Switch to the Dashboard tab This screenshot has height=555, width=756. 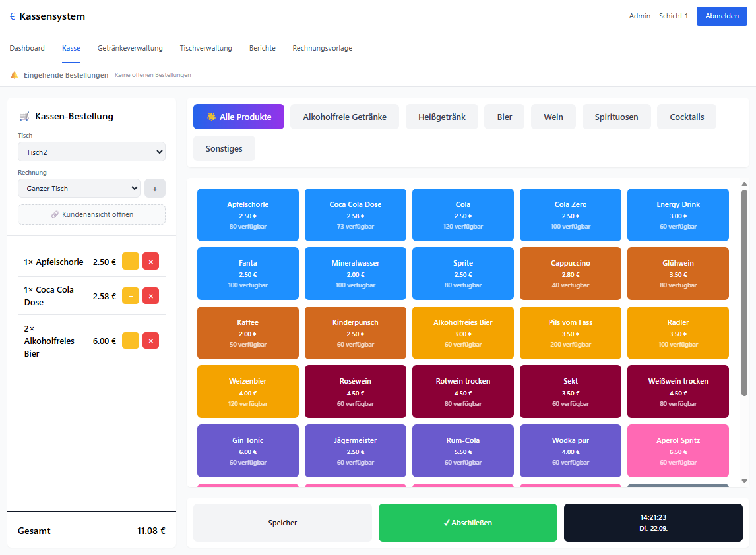pos(27,48)
